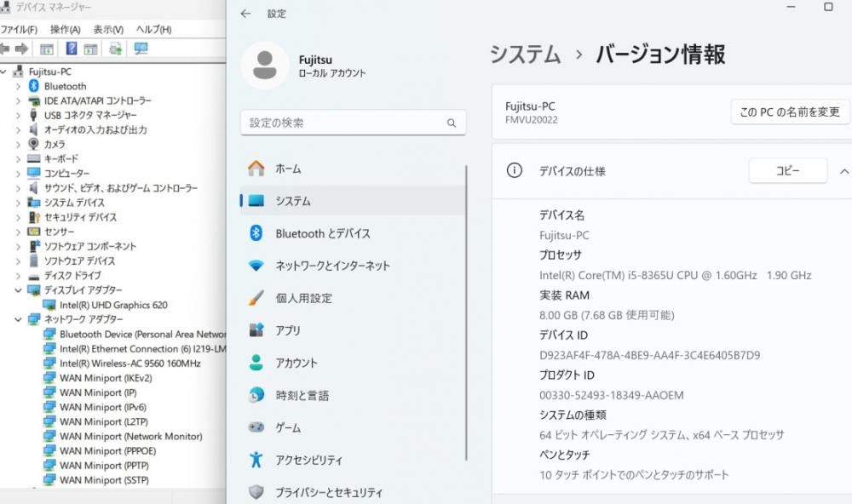The image size is (852, 504).
Task: Collapse the Fujitsu-PC root node
Action: click(3, 72)
